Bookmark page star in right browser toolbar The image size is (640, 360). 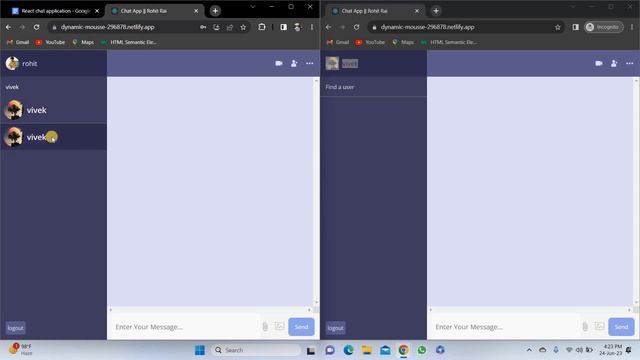point(558,27)
